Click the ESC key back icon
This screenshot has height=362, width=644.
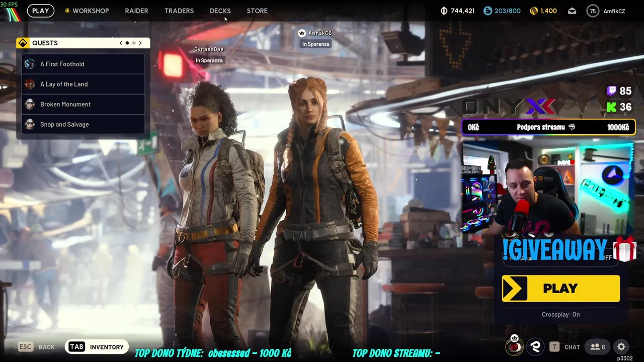[26, 347]
